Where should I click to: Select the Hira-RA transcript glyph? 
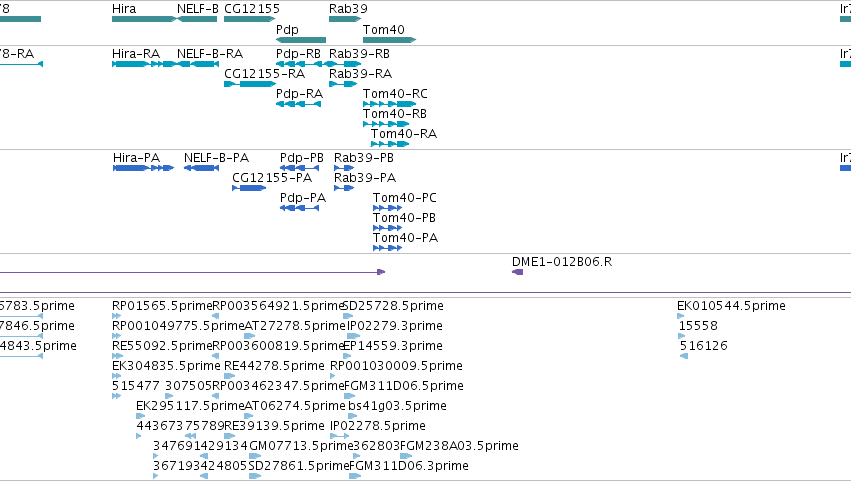tap(144, 64)
